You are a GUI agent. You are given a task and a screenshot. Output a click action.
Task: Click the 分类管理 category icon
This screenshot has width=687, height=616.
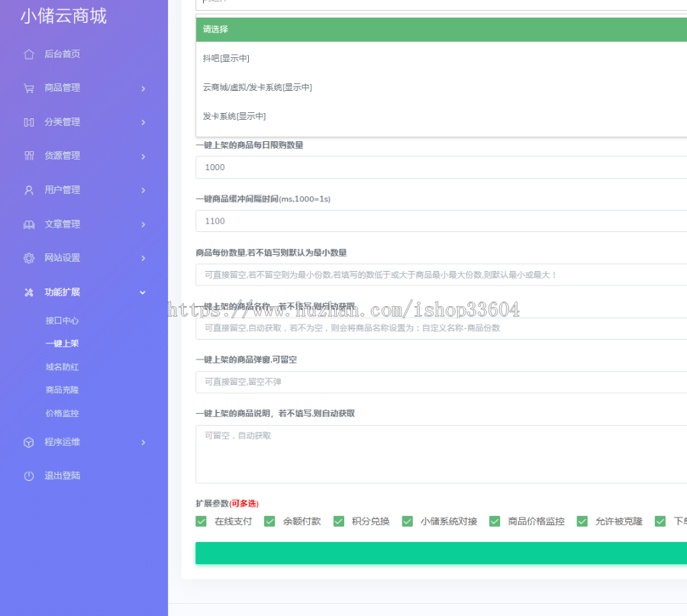click(31, 121)
